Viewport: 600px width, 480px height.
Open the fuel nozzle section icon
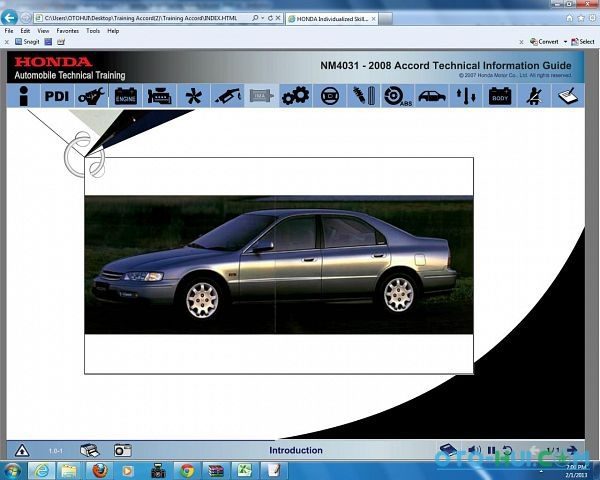[x=227, y=96]
